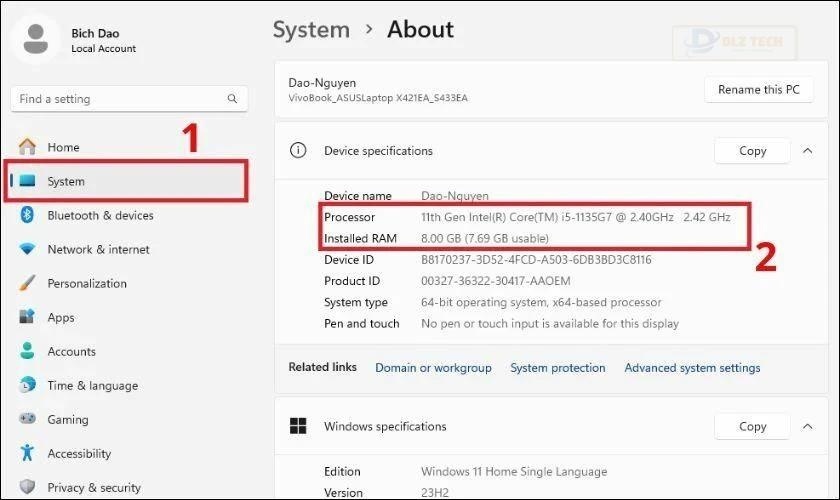The image size is (840, 500).
Task: Collapse the Device specifications section chevron
Action: click(x=807, y=151)
